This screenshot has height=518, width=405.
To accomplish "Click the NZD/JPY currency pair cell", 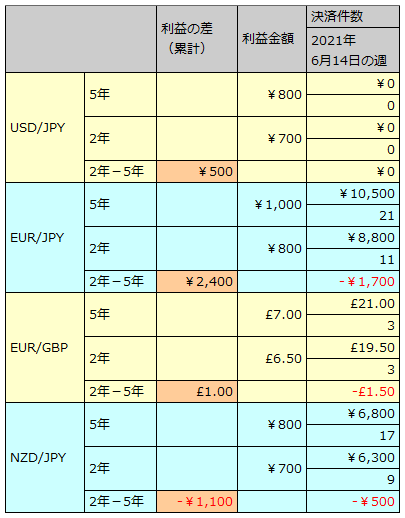I will pos(45,457).
